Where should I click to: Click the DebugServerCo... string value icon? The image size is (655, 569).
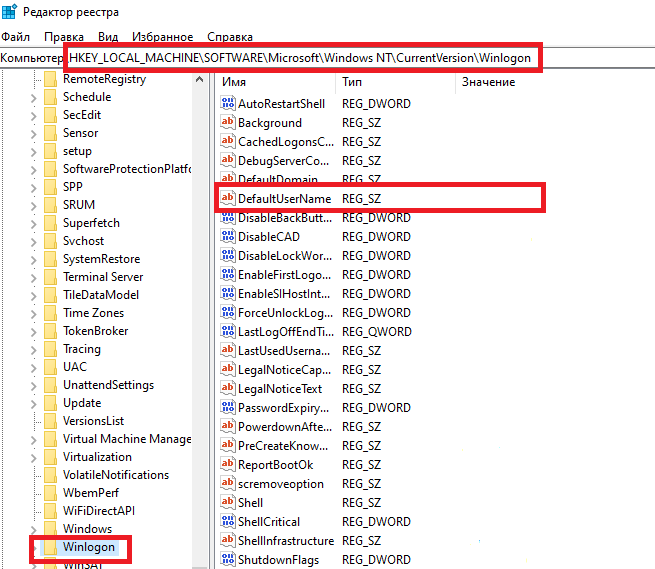click(228, 160)
